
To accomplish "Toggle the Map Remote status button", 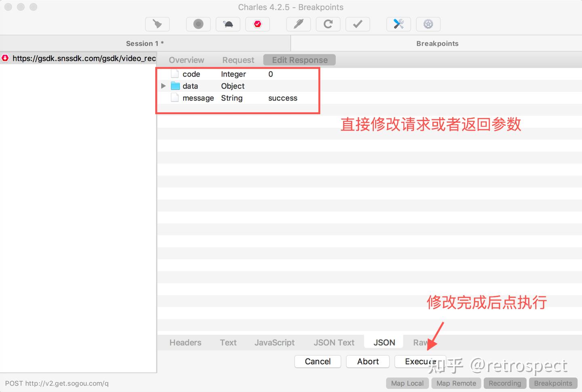I will coord(456,383).
